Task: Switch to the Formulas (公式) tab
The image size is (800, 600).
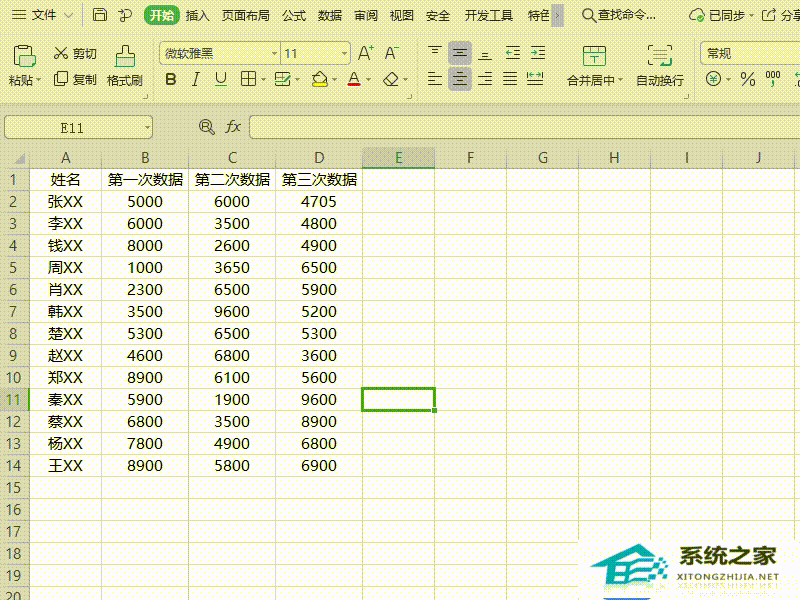Action: click(x=294, y=15)
